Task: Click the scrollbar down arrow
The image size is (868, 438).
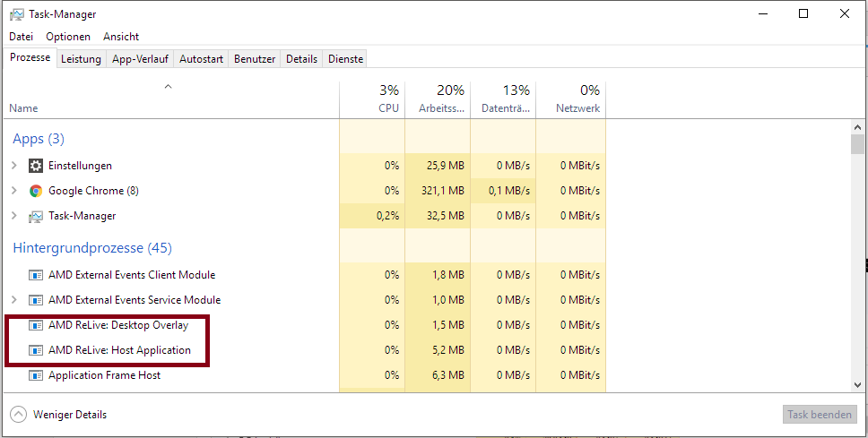Action: click(858, 383)
